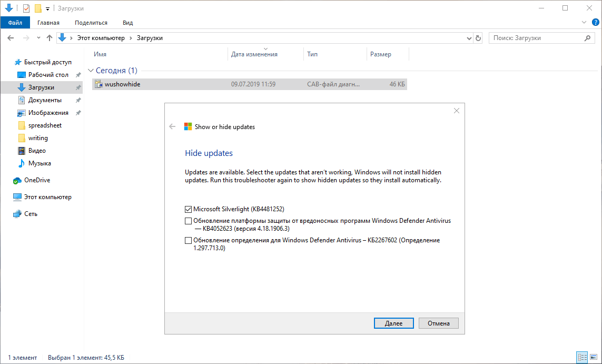Uncheck Microsoft Silverlight (KB4481252)
602x364 pixels.
coord(188,209)
